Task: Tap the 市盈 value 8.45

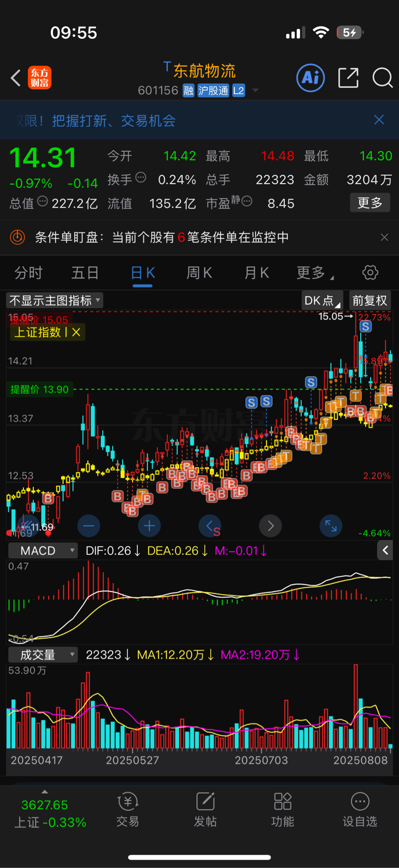Action: coord(281,203)
